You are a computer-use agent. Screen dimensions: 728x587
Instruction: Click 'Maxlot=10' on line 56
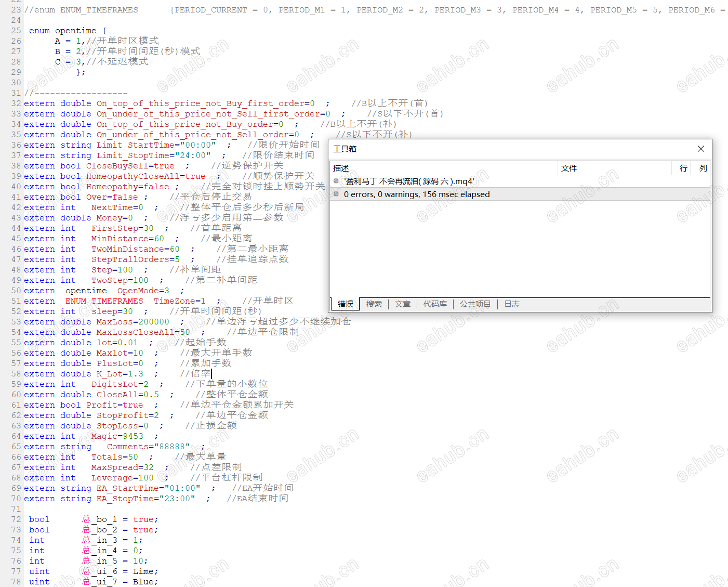(120, 353)
